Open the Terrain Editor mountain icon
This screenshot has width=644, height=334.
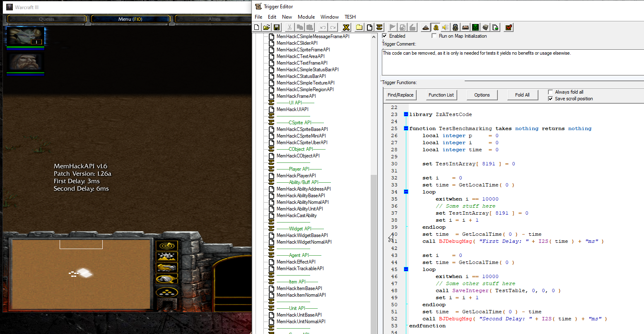[x=425, y=27]
